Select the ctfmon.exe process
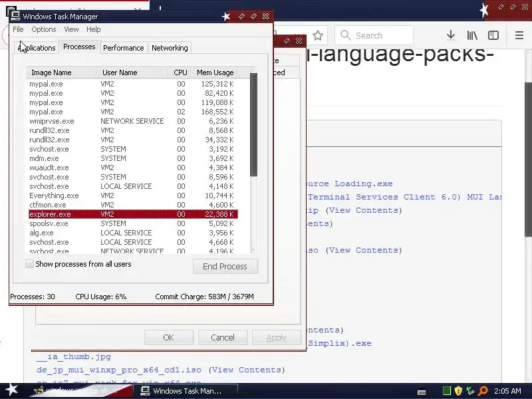Viewport: 532px width, 399px height. point(133,205)
